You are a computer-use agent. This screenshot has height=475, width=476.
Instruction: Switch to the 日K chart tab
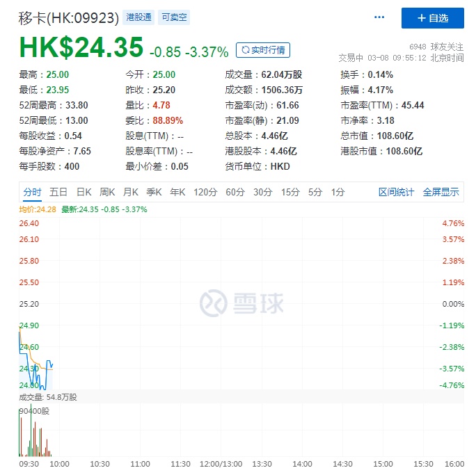point(84,192)
